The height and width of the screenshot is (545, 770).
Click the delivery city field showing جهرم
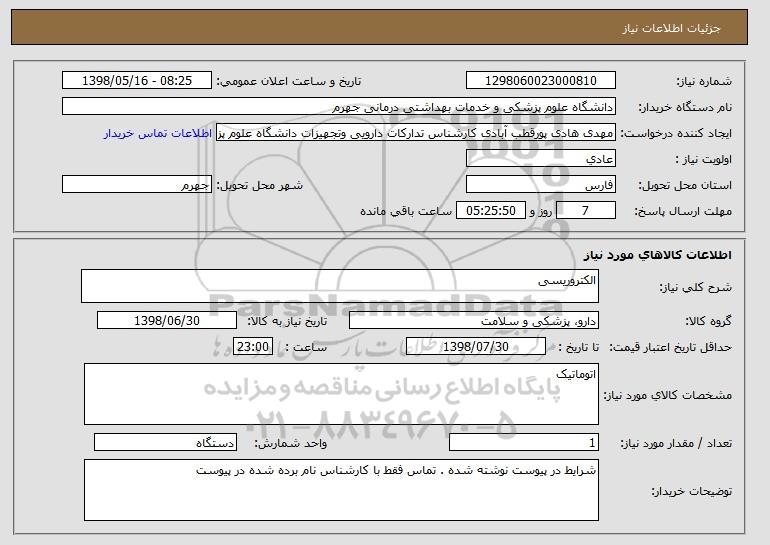[137, 185]
